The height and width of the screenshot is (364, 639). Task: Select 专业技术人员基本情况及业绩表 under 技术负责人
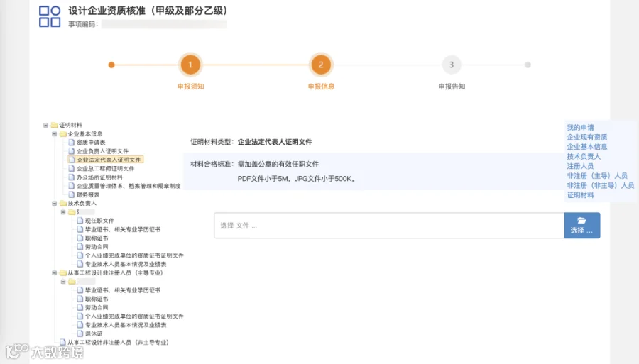126,264
